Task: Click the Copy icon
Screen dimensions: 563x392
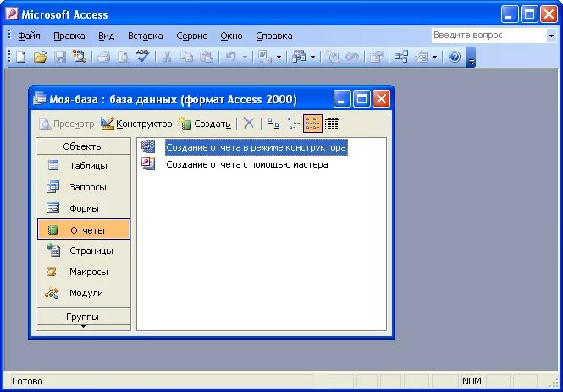Action: click(x=187, y=57)
